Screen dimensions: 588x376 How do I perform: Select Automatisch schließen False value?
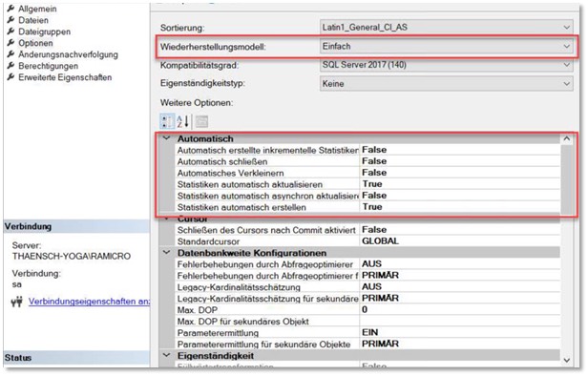(460, 161)
